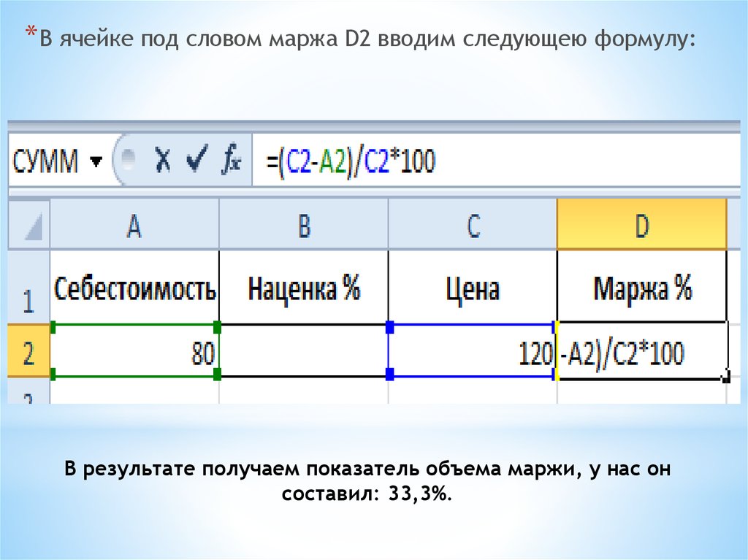Click the cell labeled Наценка %

pyautogui.click(x=304, y=287)
